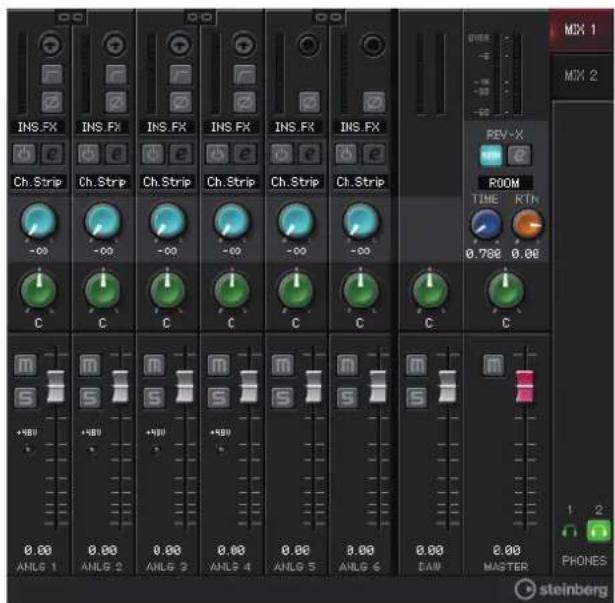This screenshot has width=615, height=603.
Task: Toggle high-pass filter on ANLG 3 channel
Action: pos(180,74)
